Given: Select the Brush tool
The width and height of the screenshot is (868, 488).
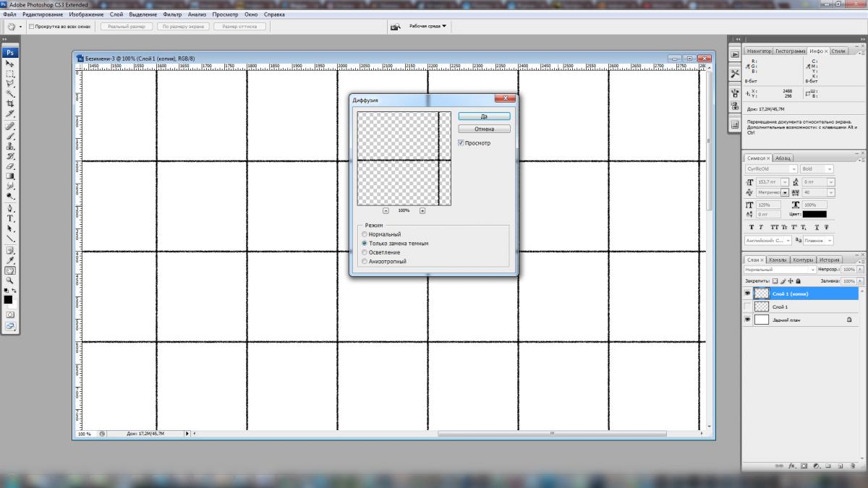Looking at the screenshot, I should (x=10, y=136).
